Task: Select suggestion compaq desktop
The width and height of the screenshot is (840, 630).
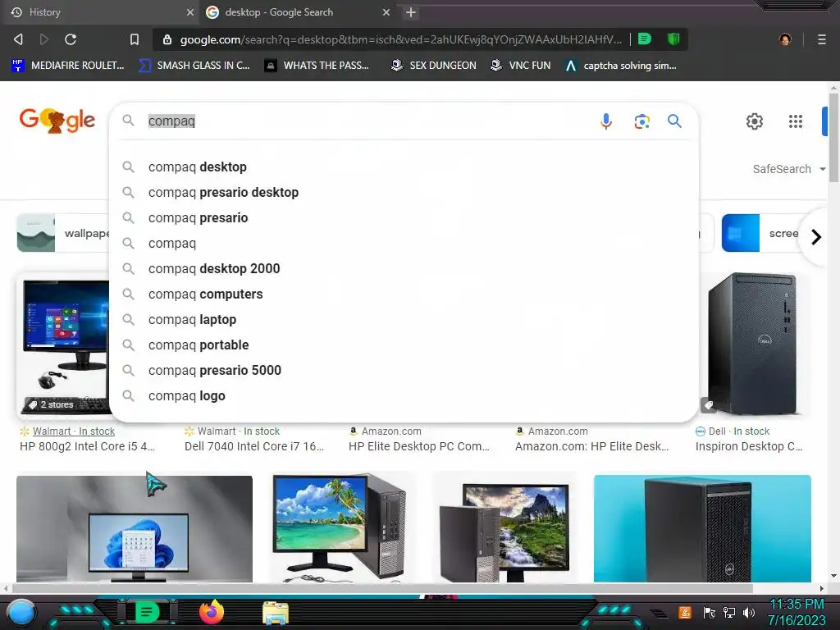Action: tap(404, 167)
